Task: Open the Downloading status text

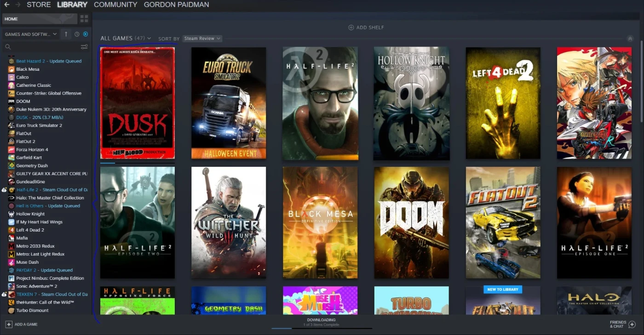Action: click(x=321, y=320)
